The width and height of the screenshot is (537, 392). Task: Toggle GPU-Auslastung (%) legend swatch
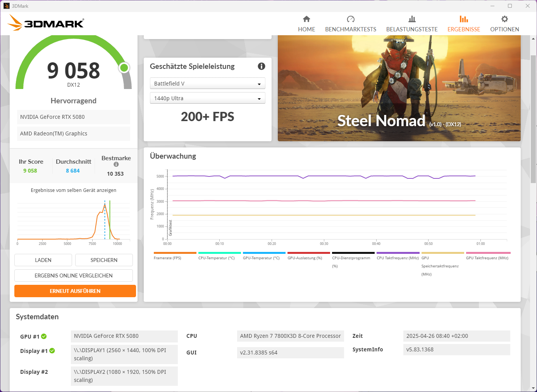[x=309, y=253]
